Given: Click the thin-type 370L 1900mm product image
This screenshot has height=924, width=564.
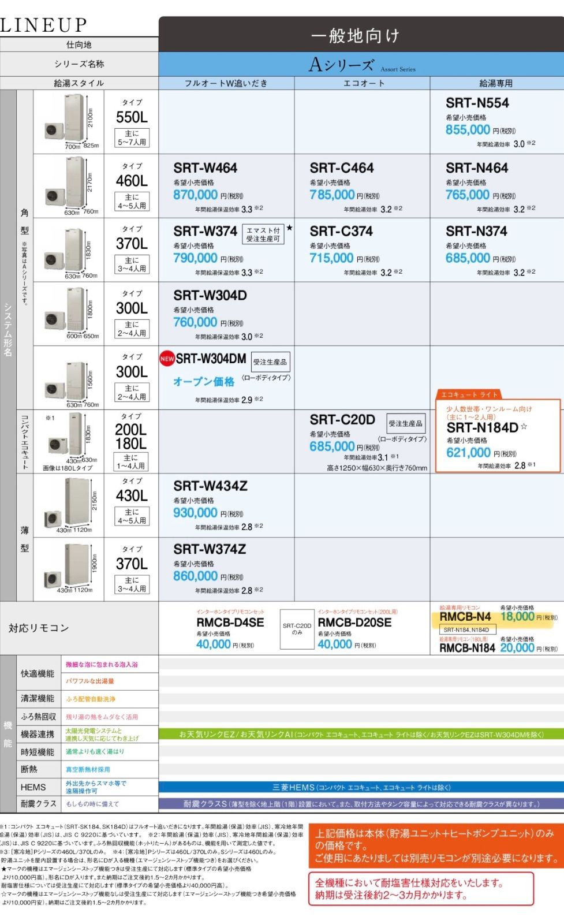Looking at the screenshot, I should click(x=69, y=569).
